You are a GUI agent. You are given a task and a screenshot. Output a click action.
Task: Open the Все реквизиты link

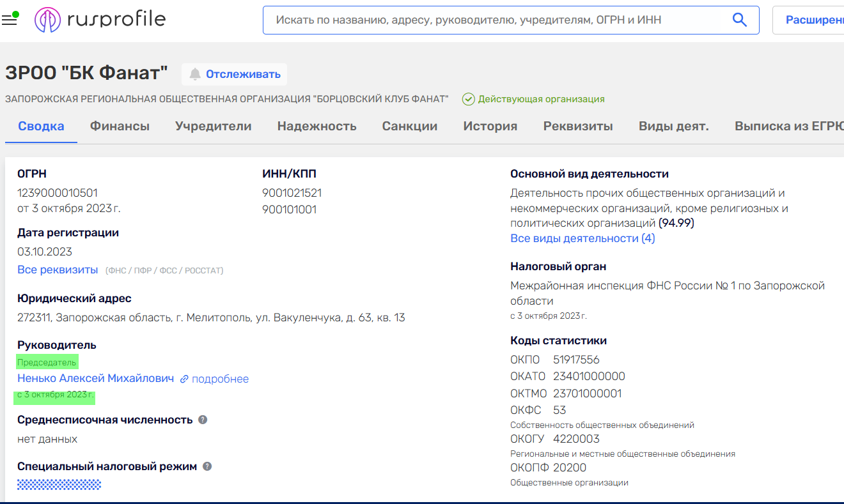tap(58, 270)
